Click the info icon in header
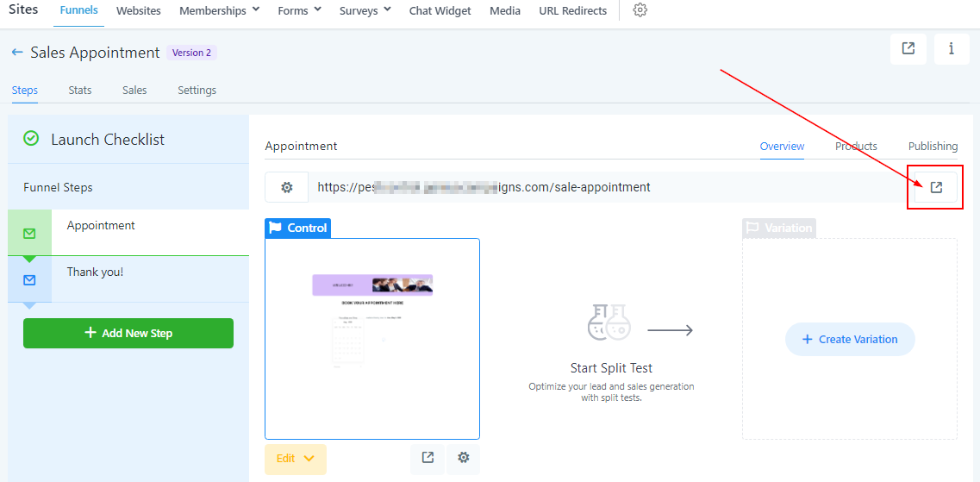Viewport: 980px width, 482px height. point(952,49)
